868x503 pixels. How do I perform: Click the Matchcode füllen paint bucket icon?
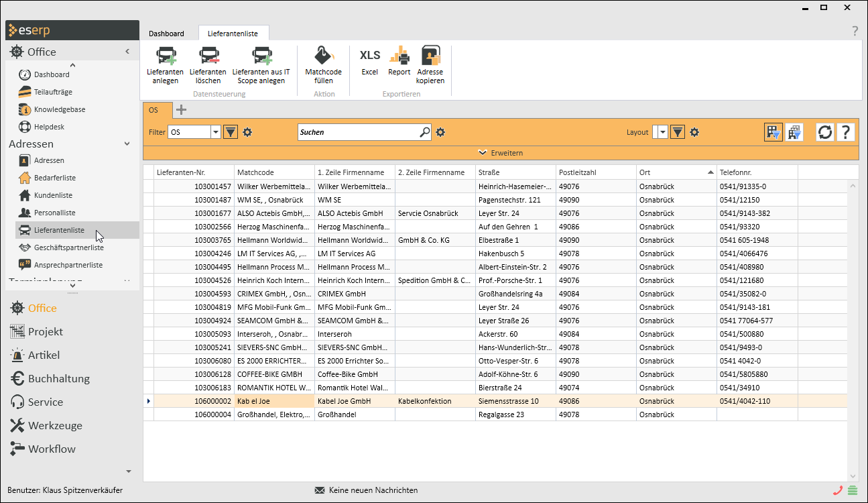(324, 55)
